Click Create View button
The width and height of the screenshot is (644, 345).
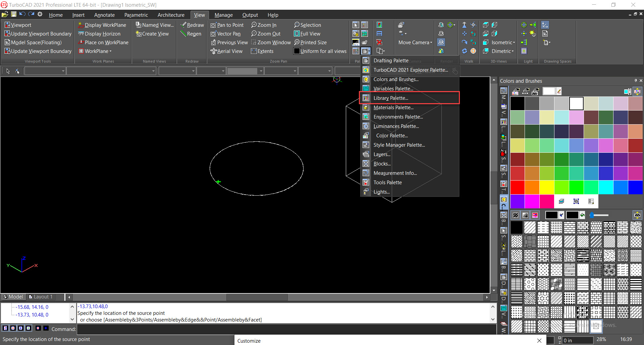[152, 34]
